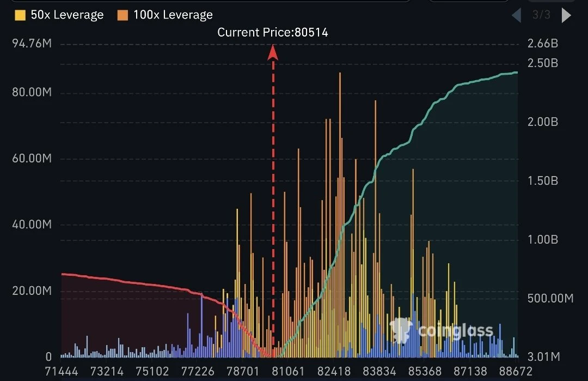
Task: Click the 85368 price axis label
Action: point(425,372)
